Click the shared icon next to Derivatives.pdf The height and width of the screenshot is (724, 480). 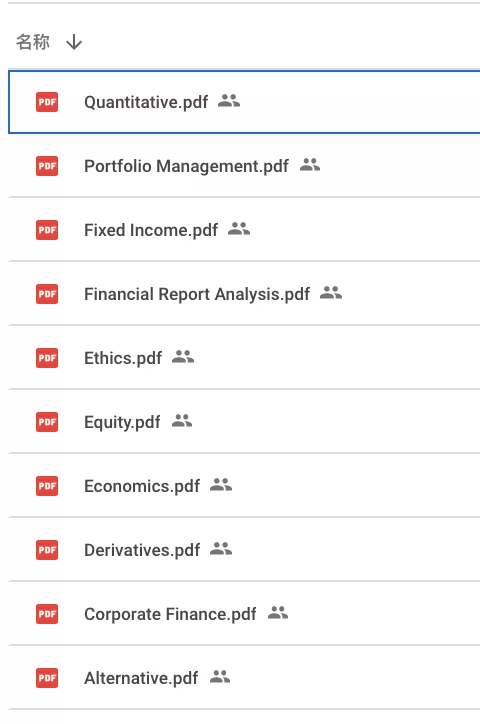click(221, 549)
